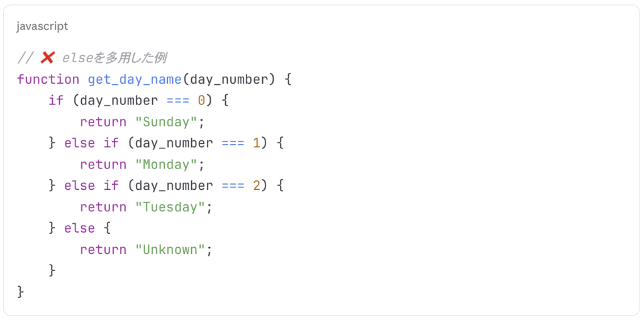Click the red cross mark icon
644x320 pixels.
[x=47, y=58]
